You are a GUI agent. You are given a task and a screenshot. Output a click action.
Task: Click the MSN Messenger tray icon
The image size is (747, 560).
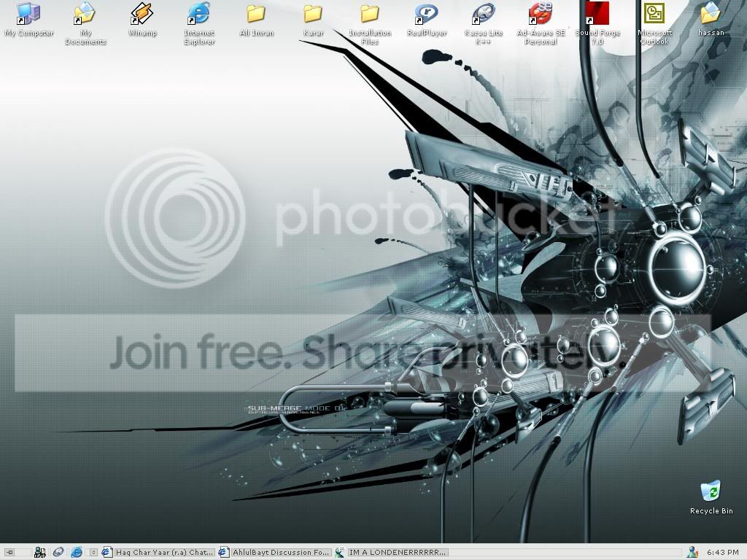point(692,553)
